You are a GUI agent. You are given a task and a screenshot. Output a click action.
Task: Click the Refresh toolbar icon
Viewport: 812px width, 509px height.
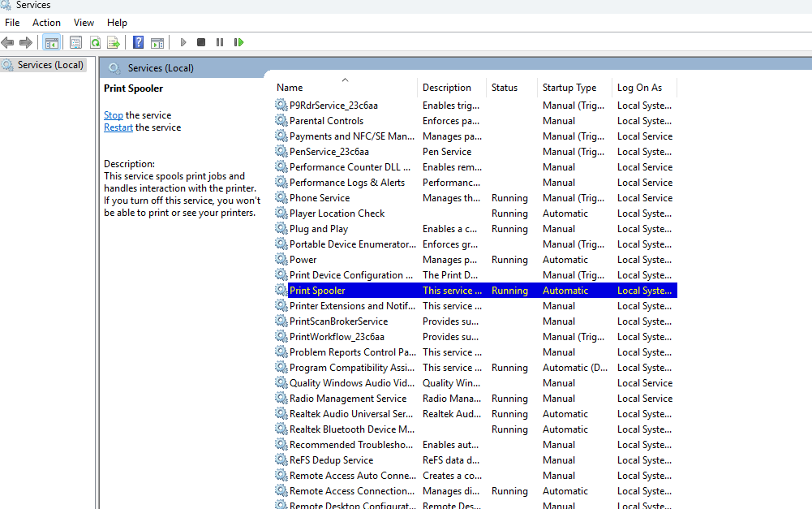click(x=95, y=42)
